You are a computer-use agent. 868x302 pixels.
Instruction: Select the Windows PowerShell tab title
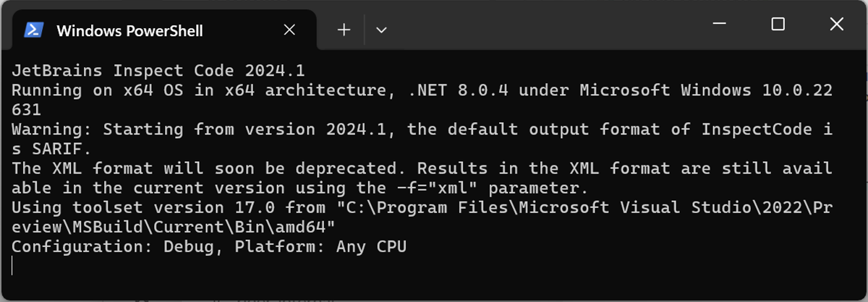pos(129,31)
